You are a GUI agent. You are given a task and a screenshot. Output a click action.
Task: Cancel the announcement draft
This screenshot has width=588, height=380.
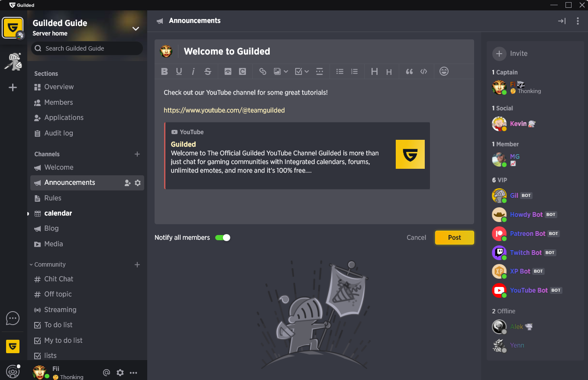click(x=417, y=238)
